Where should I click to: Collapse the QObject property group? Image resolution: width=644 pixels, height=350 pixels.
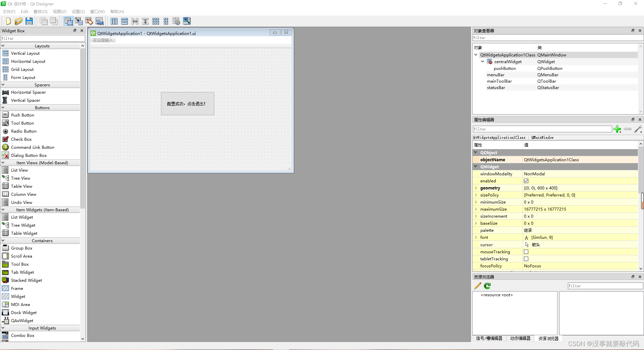coord(476,152)
